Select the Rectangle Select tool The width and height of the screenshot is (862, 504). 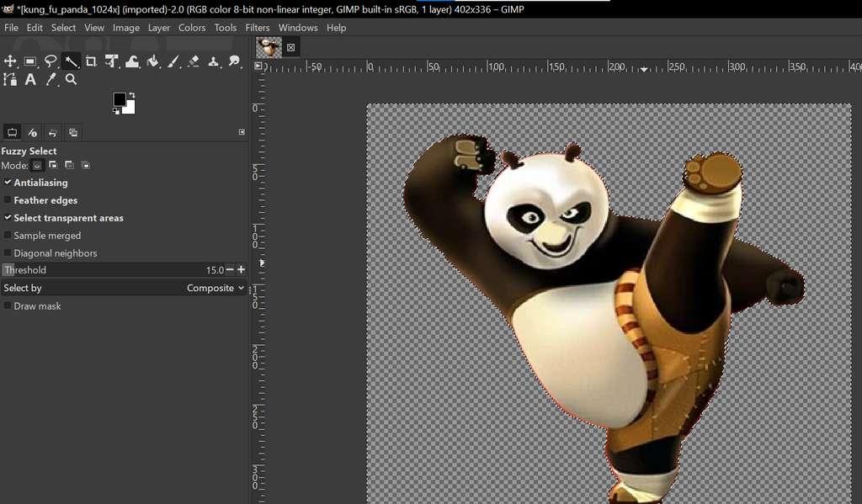pyautogui.click(x=30, y=61)
